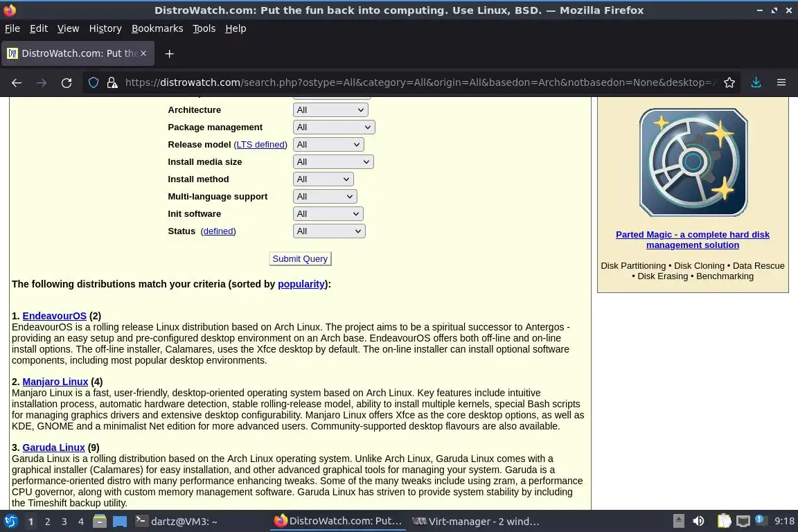
Task: Open the Edit menu
Action: 39,28
